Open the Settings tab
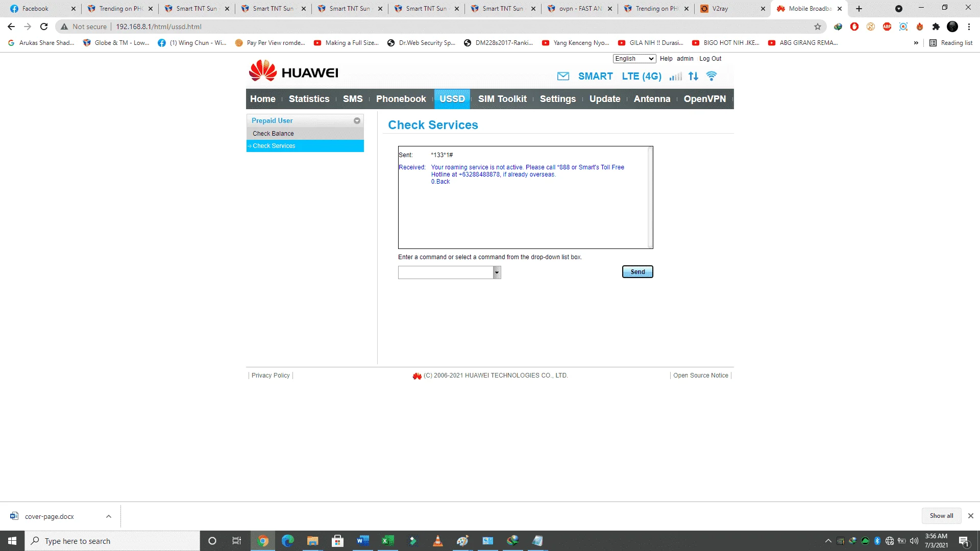Image resolution: width=980 pixels, height=551 pixels. pos(558,99)
